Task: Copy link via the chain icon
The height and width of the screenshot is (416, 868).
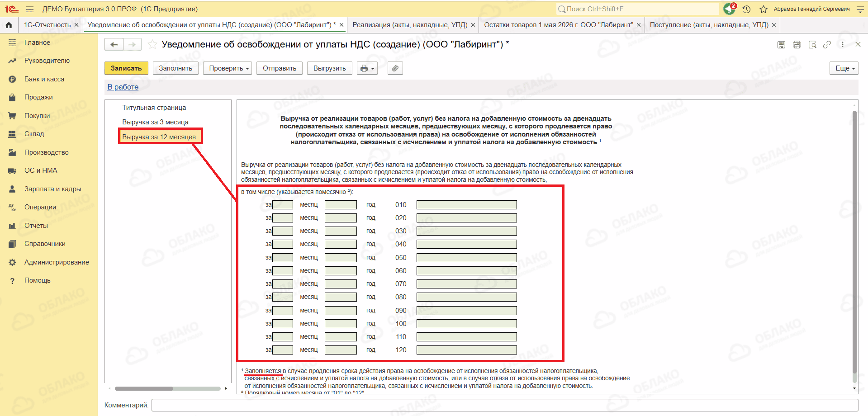Action: 827,44
